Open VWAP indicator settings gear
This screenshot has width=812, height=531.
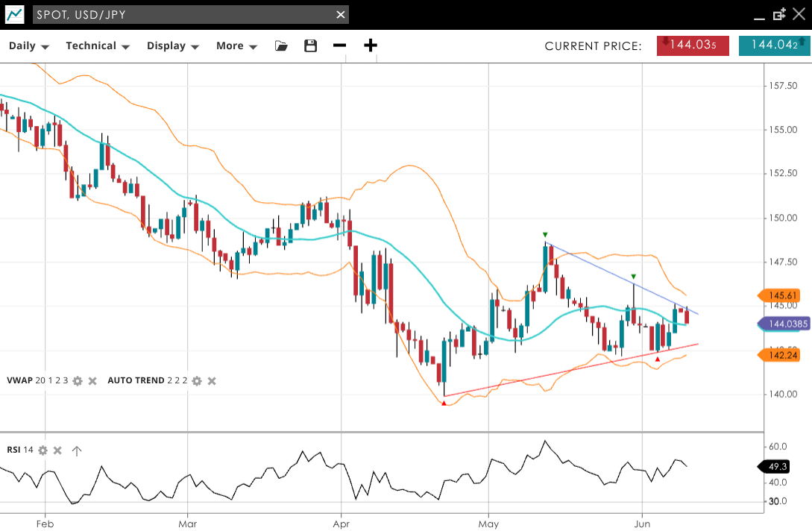pos(78,381)
